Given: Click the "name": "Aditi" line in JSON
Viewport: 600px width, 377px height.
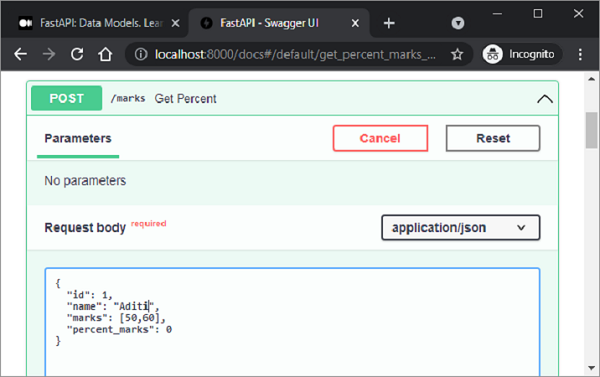Looking at the screenshot, I should pos(113,307).
